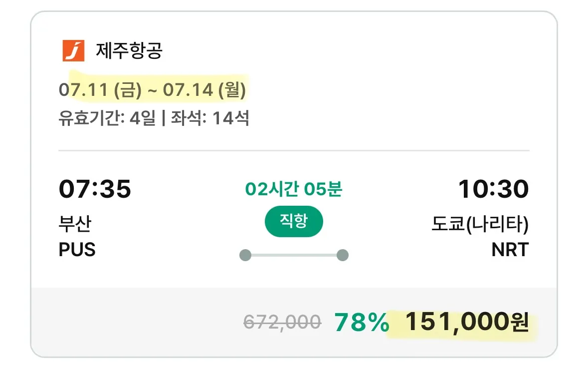Screen dimensions: 588x375
Task: Click the divider line below seat info
Action: point(294,150)
